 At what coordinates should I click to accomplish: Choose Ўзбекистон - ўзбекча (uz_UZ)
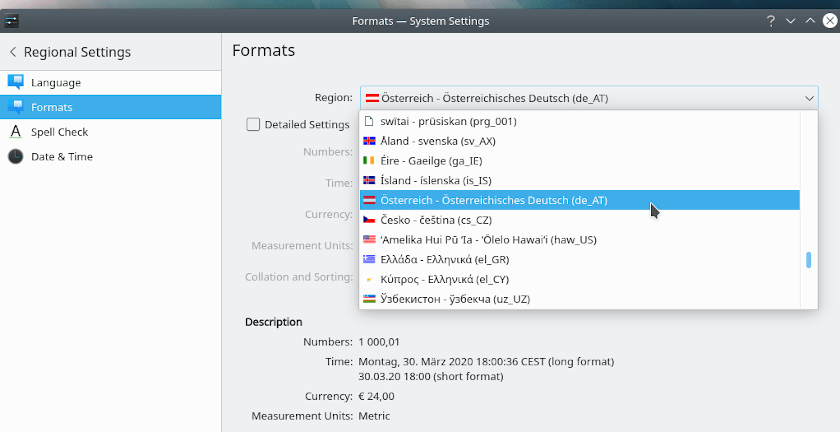(x=580, y=299)
